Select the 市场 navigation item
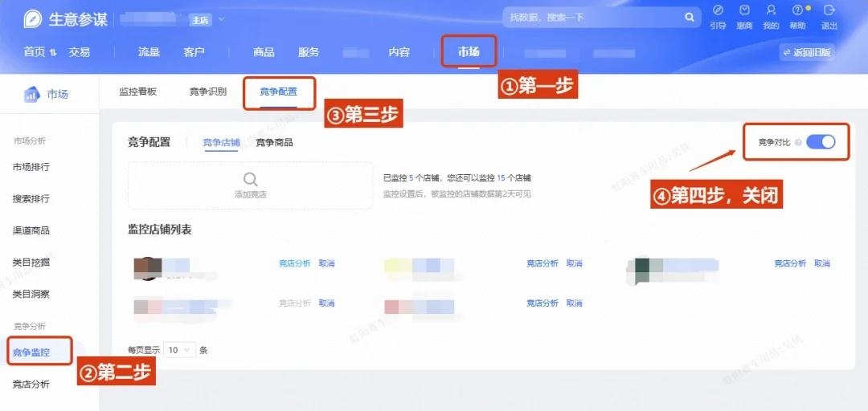868x411 pixels. pos(469,52)
